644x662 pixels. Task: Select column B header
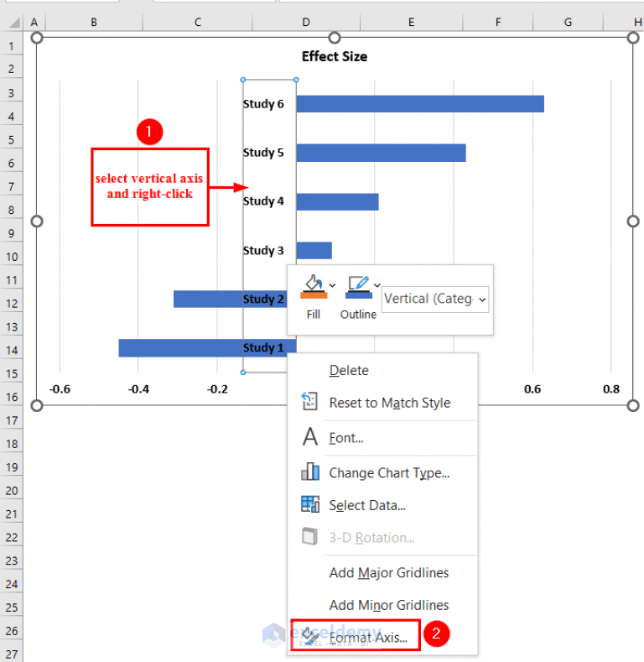[x=94, y=22]
